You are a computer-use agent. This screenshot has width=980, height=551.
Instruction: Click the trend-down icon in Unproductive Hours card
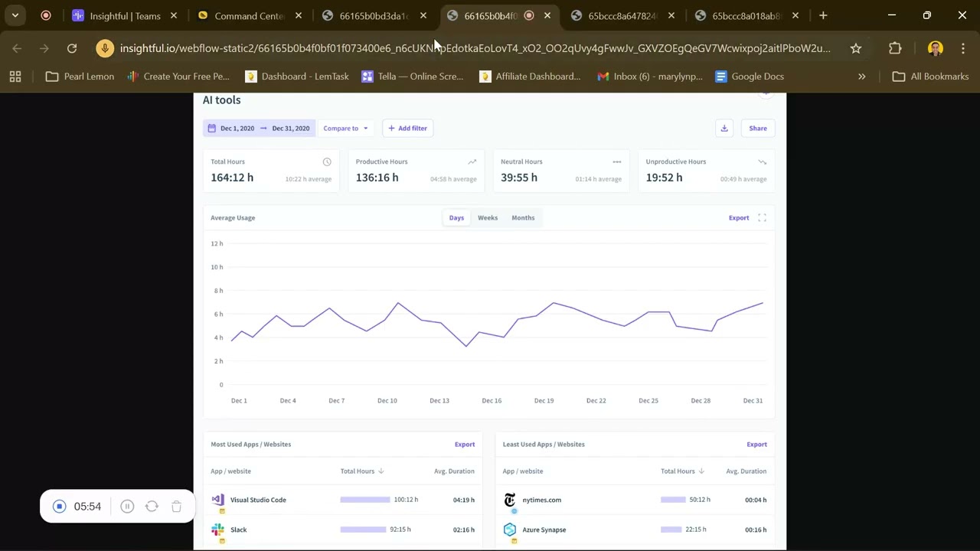click(762, 161)
